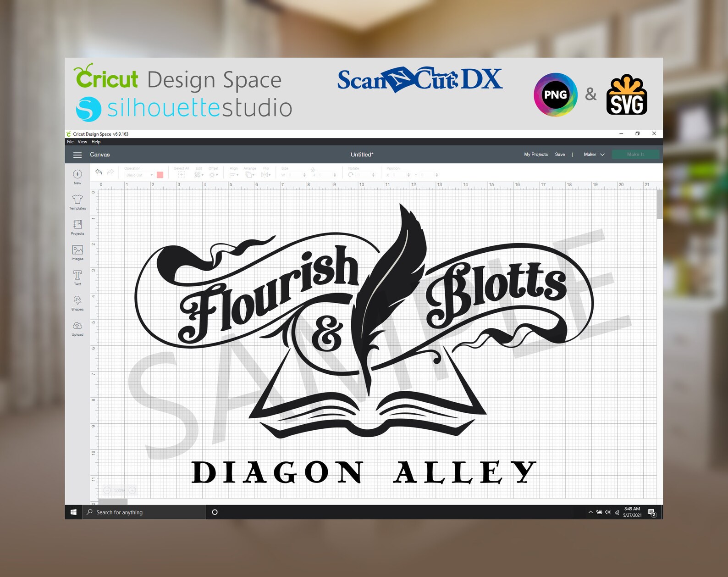Click the Rotate angle field
This screenshot has height=577, width=728.
point(365,175)
